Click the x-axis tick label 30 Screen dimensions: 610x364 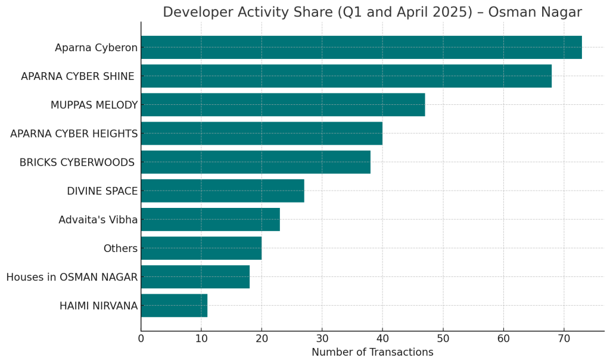click(x=322, y=339)
